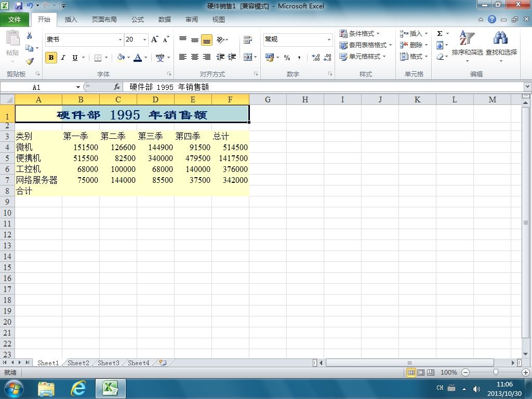Toggle middle vertical alignment
This screenshot has width=532, height=399.
(x=195, y=39)
